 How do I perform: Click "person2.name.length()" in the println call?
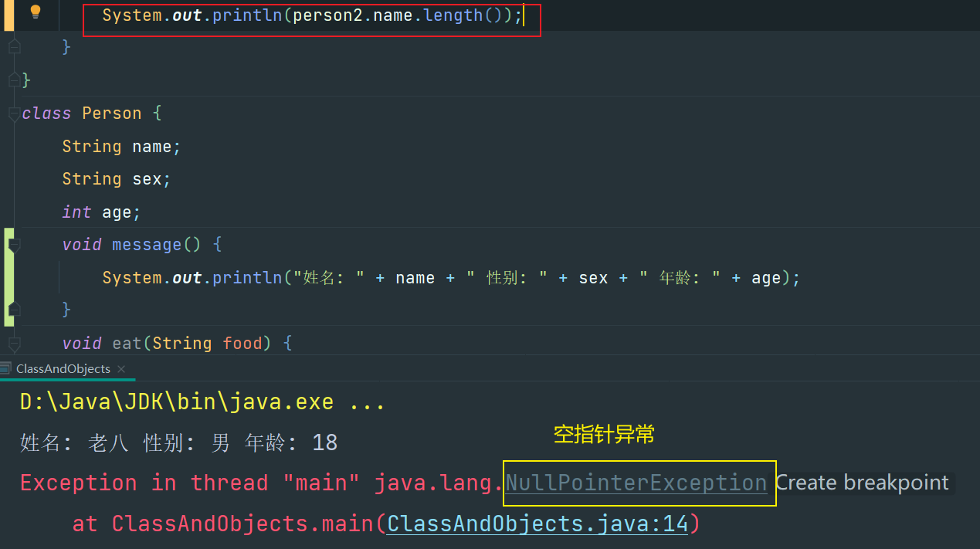(x=398, y=15)
